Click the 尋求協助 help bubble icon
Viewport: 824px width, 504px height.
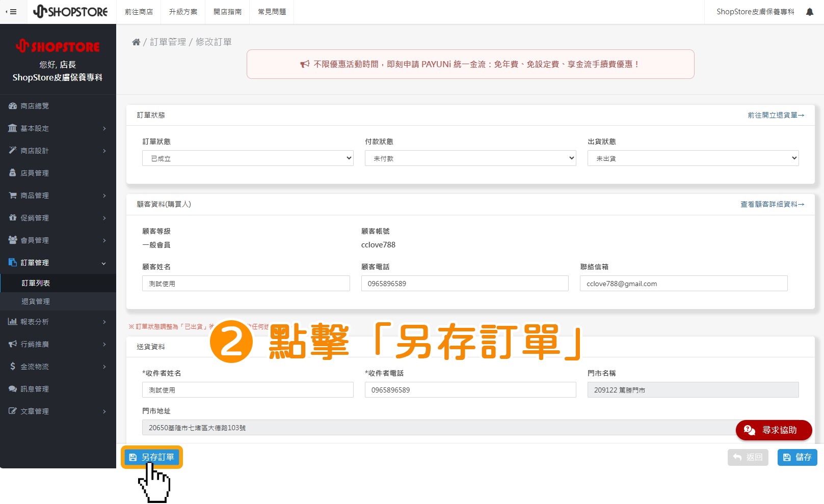[749, 430]
